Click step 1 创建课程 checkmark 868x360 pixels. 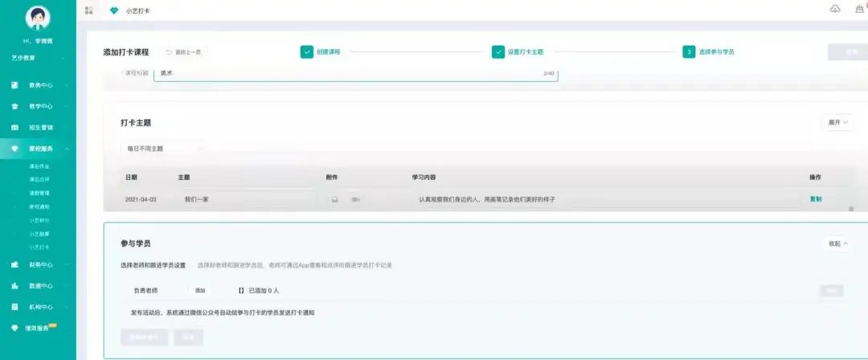(306, 51)
